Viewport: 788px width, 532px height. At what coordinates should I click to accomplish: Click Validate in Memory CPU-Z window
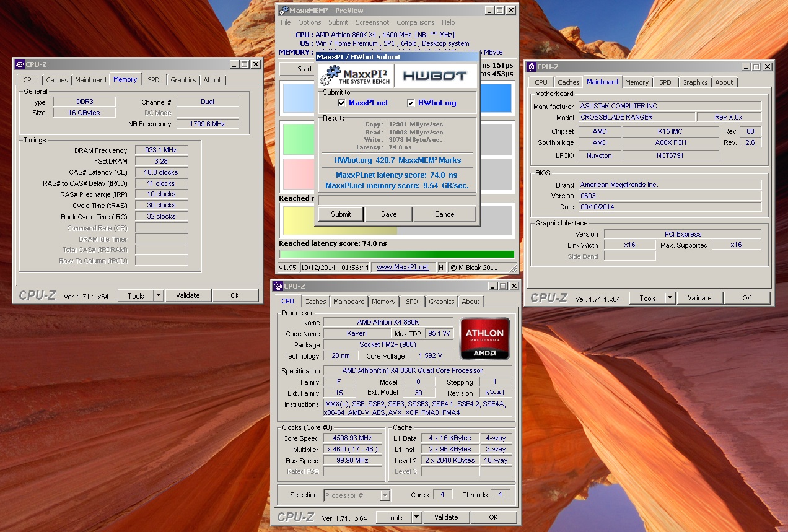pos(188,295)
